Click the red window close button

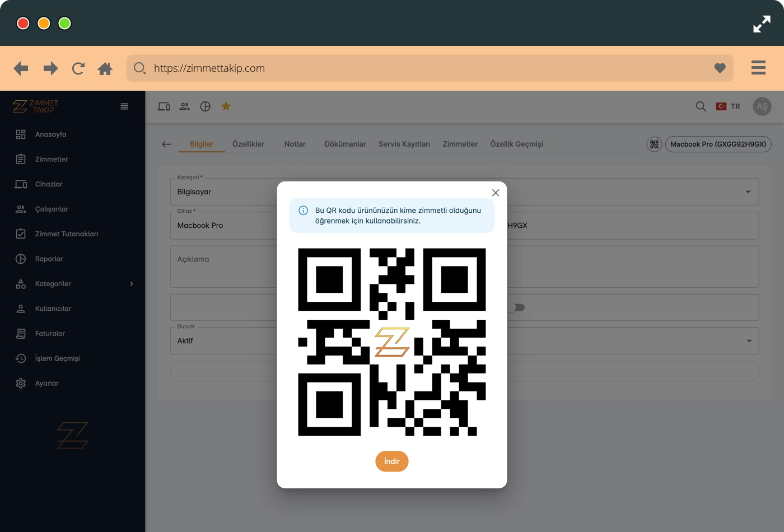click(23, 24)
